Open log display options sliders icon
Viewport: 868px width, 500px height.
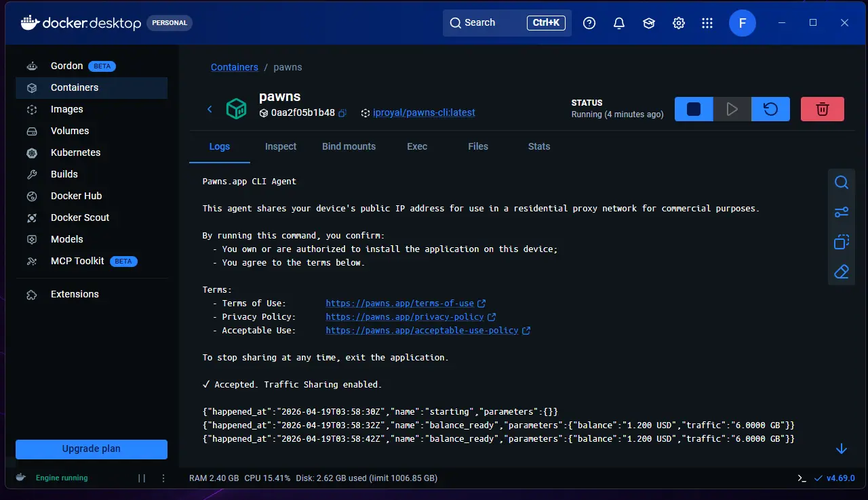click(842, 212)
